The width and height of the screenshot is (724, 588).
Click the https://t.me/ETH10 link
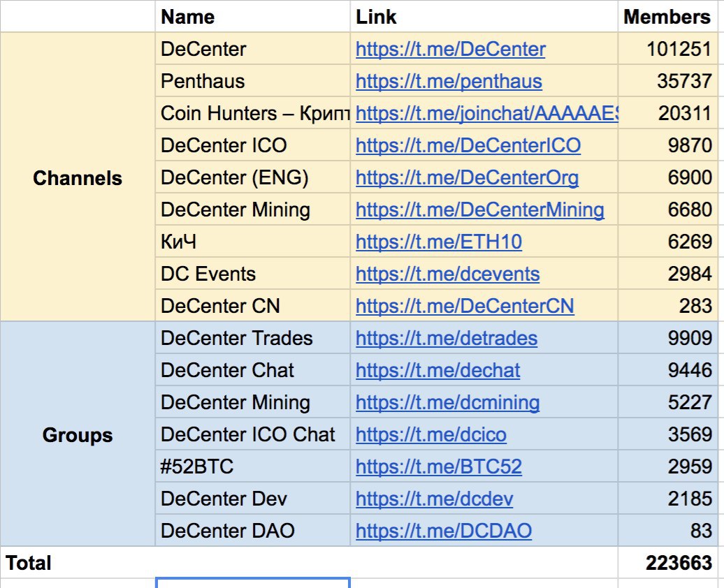pyautogui.click(x=439, y=242)
